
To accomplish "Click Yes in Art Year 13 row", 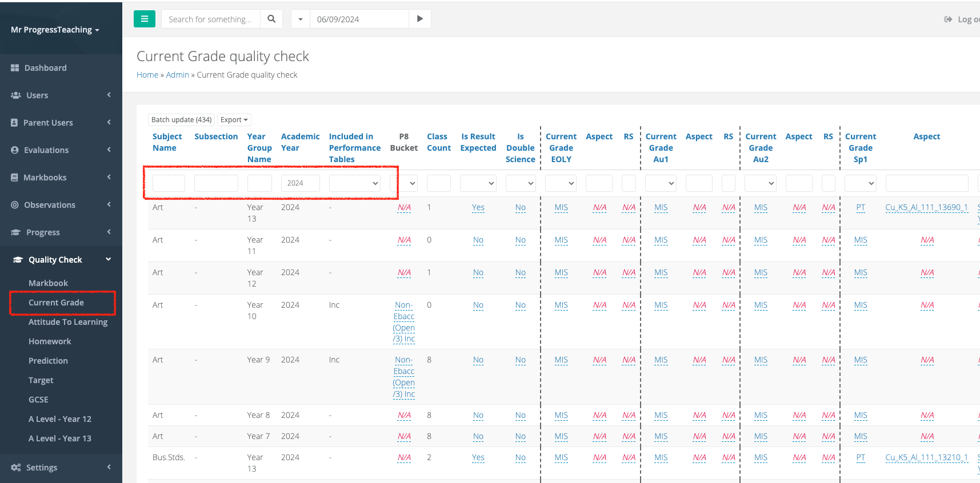I will [478, 208].
